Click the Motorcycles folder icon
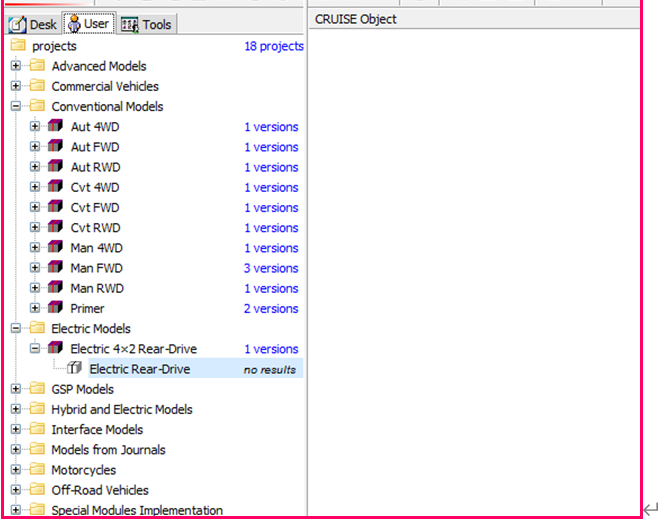The width and height of the screenshot is (659, 521). coord(37,469)
